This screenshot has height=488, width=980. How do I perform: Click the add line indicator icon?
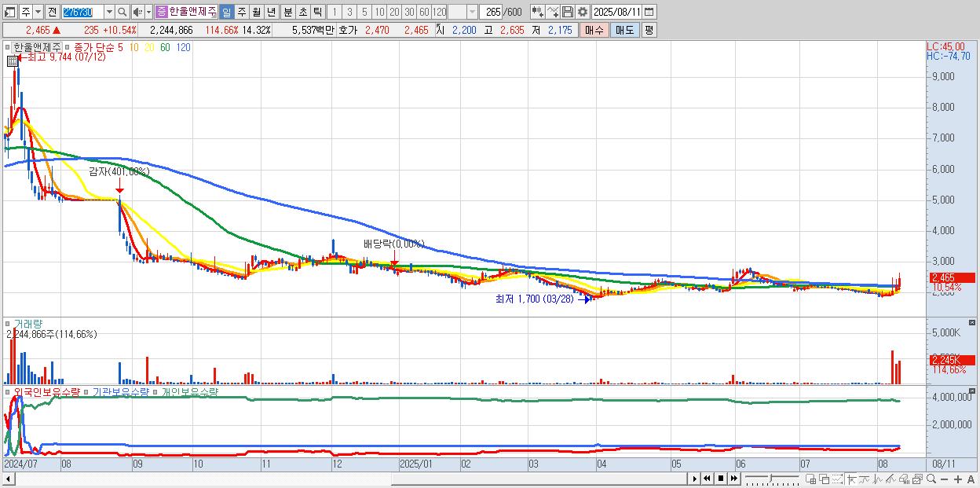553,12
